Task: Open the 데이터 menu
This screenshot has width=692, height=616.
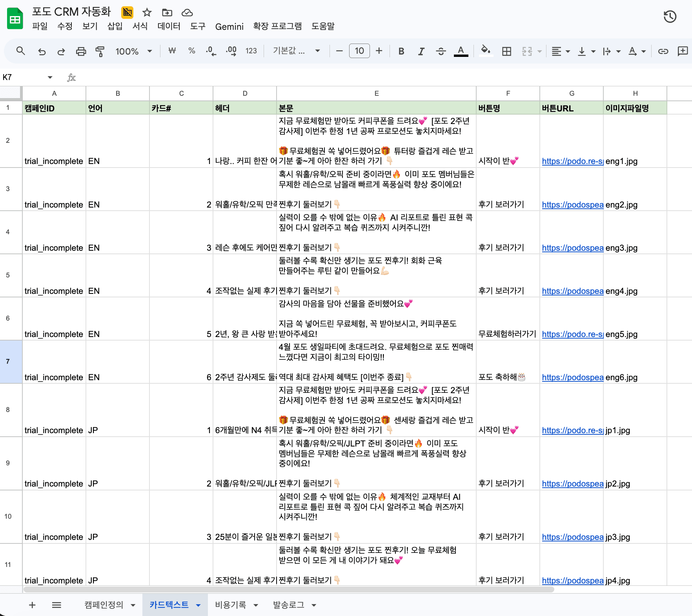Action: click(x=169, y=26)
